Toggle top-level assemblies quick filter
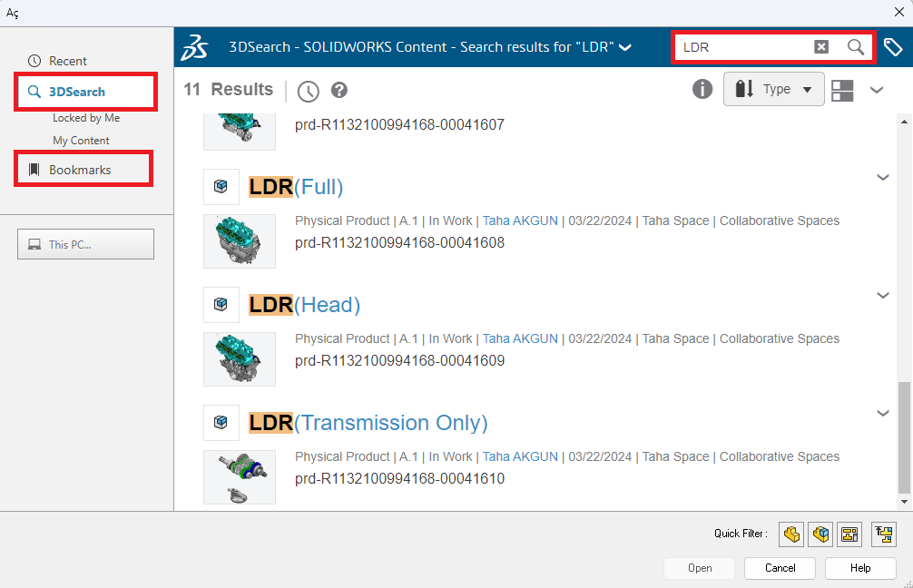The image size is (913, 588). [x=883, y=534]
